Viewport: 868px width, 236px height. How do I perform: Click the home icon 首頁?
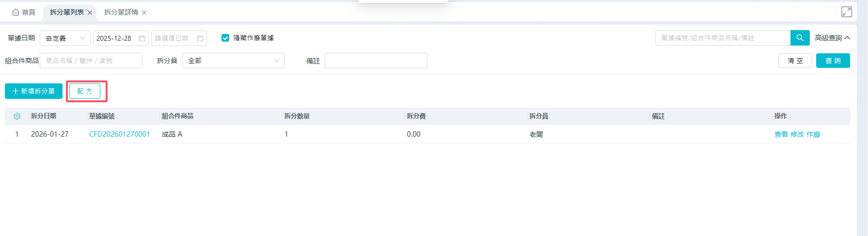click(x=24, y=12)
